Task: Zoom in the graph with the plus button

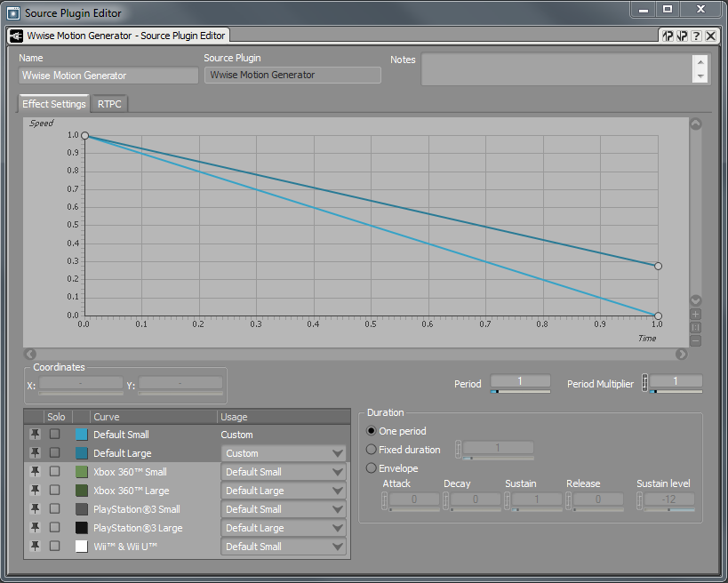Action: pos(695,315)
